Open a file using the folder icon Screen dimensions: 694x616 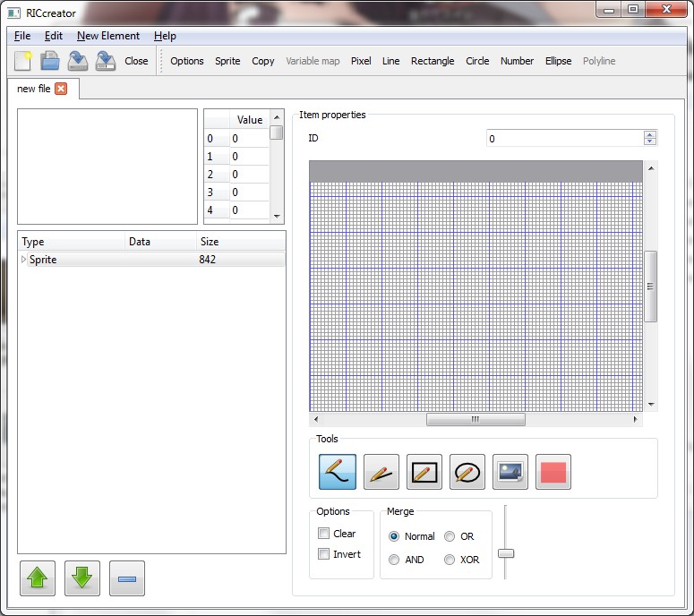pos(50,61)
